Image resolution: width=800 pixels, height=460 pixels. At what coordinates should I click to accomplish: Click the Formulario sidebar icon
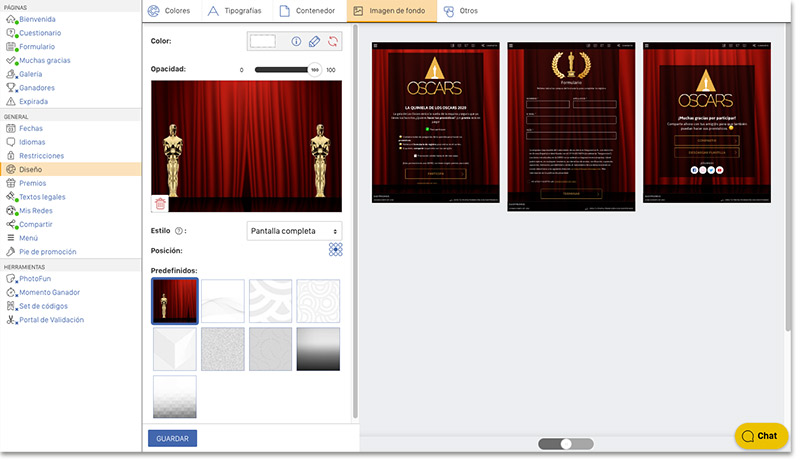tap(11, 47)
